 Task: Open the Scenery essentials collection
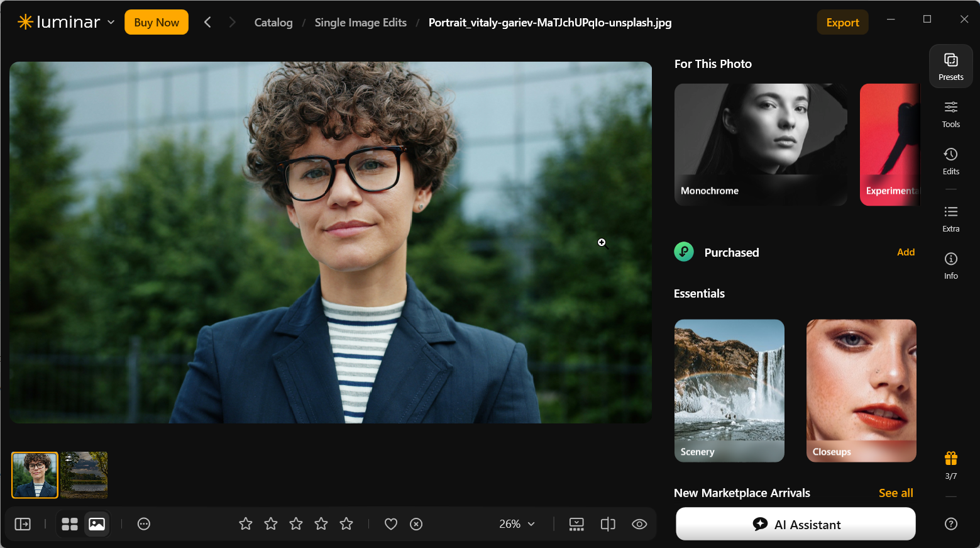click(729, 391)
